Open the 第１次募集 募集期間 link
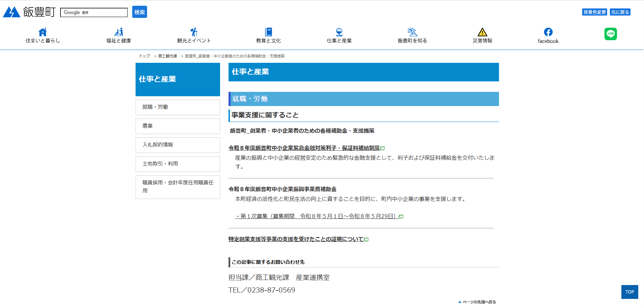The height and width of the screenshot is (307, 644). click(317, 216)
